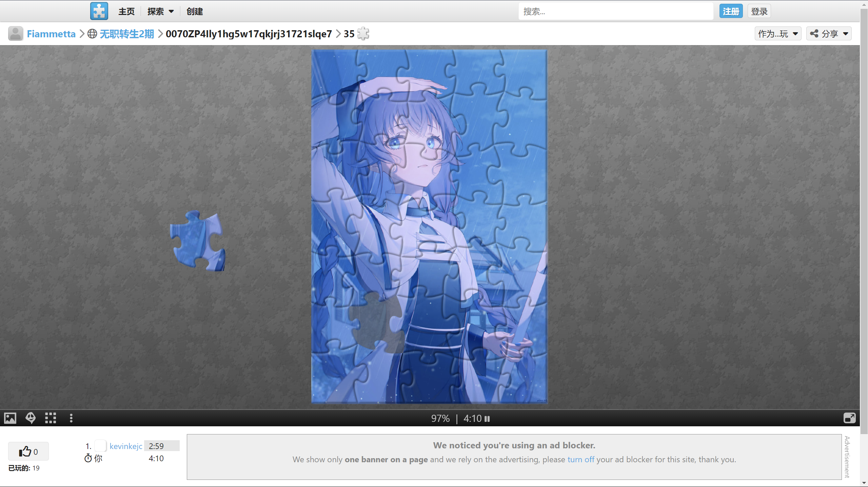868x487 pixels.
Task: Click into the 搜索 search field
Action: (x=615, y=12)
